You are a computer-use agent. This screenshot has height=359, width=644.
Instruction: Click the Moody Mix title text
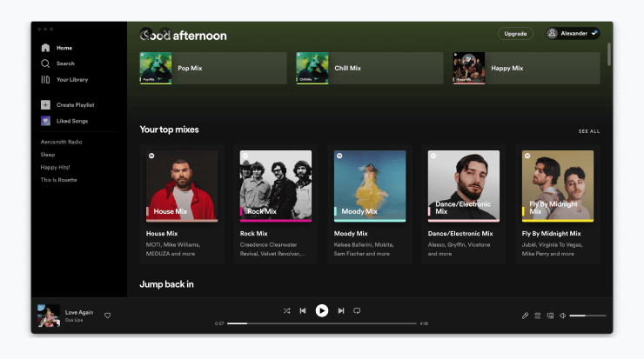click(351, 234)
